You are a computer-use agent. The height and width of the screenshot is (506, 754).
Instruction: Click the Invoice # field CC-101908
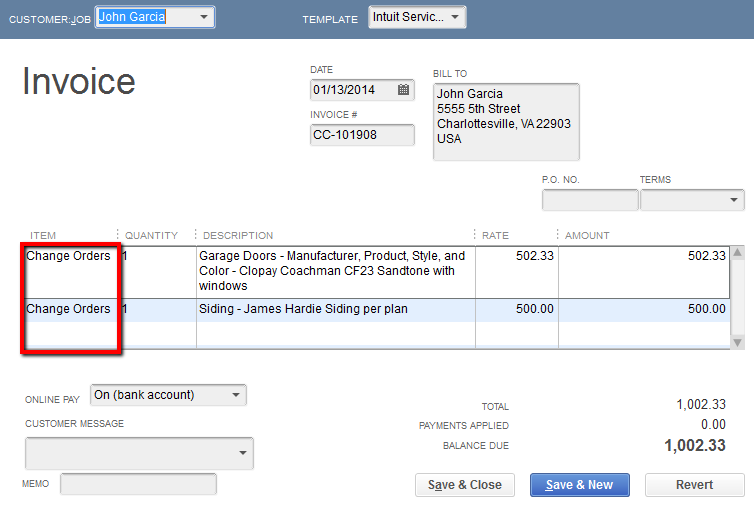click(362, 135)
